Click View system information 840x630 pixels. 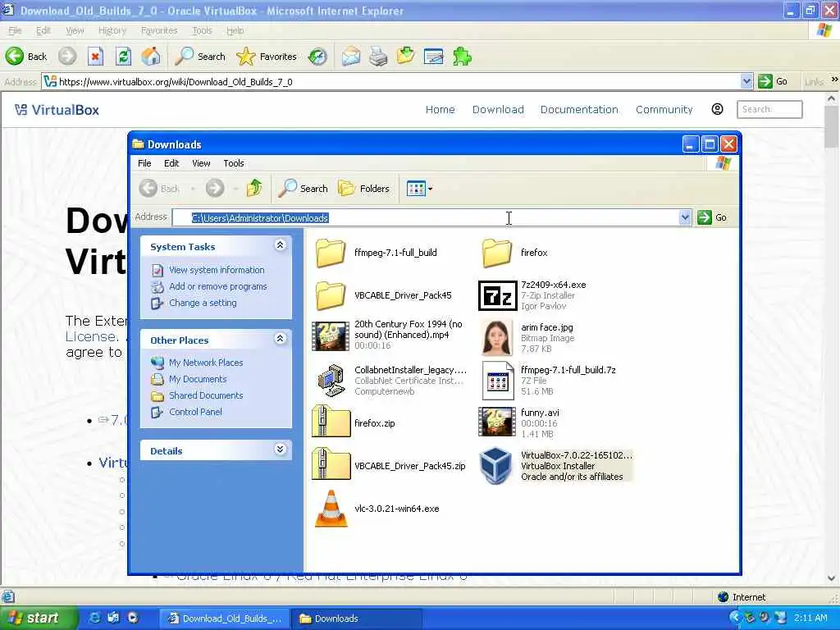[x=217, y=270]
